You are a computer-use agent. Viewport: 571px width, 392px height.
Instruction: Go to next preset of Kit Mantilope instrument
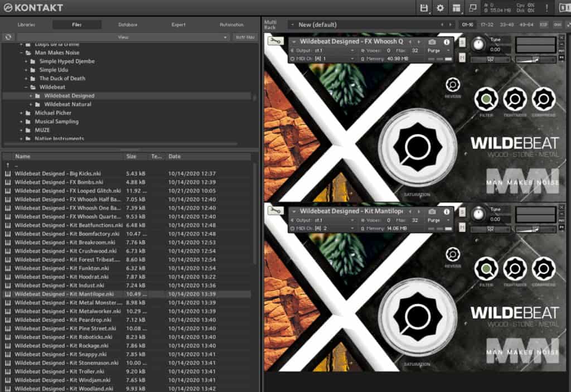coord(418,211)
